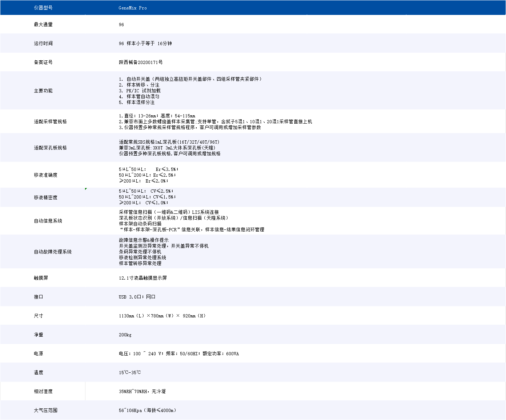Image resolution: width=506 pixels, height=420 pixels.
Task: Select the 12.1寸液晶触摸显示屏 value
Action: click(x=142, y=278)
